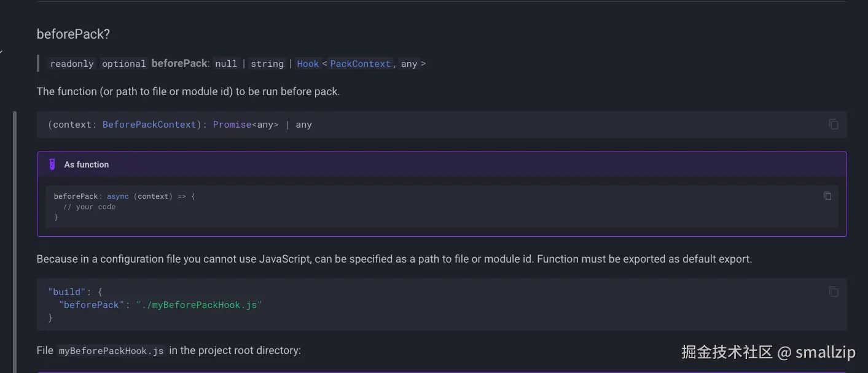This screenshot has height=373, width=868.
Task: Copy the context signature code block
Action: 833,125
